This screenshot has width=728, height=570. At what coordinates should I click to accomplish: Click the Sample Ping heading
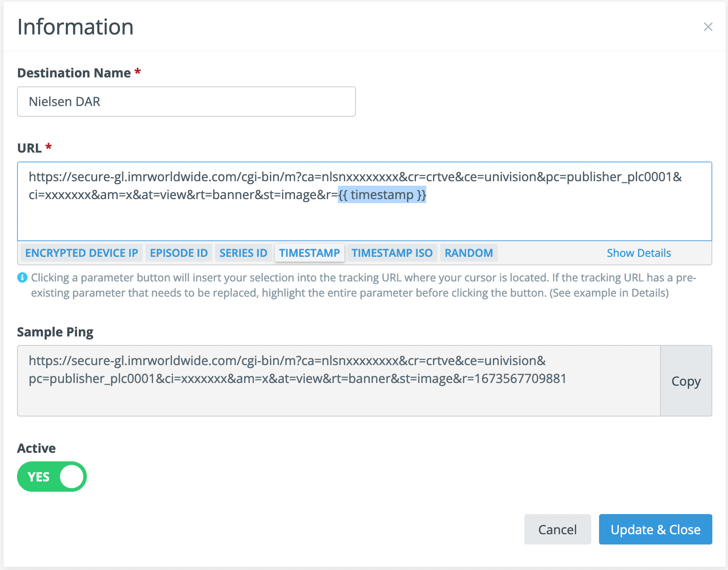[x=55, y=332]
